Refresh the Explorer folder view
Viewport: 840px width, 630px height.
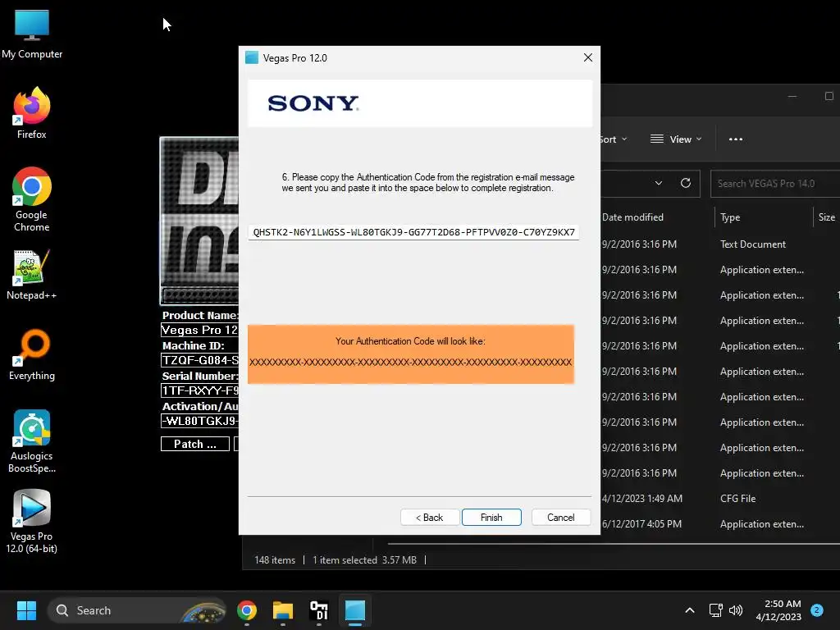coord(685,183)
